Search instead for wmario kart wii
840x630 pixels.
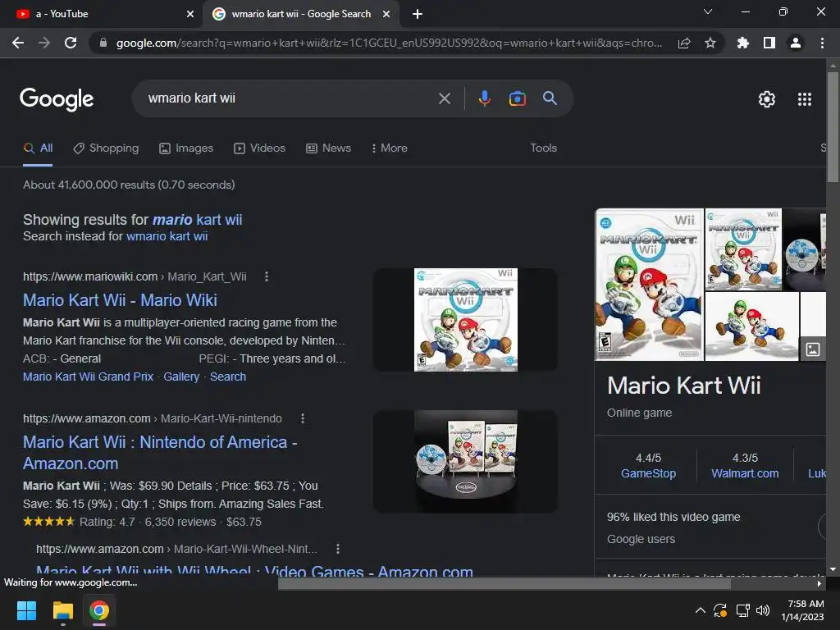pos(167,236)
